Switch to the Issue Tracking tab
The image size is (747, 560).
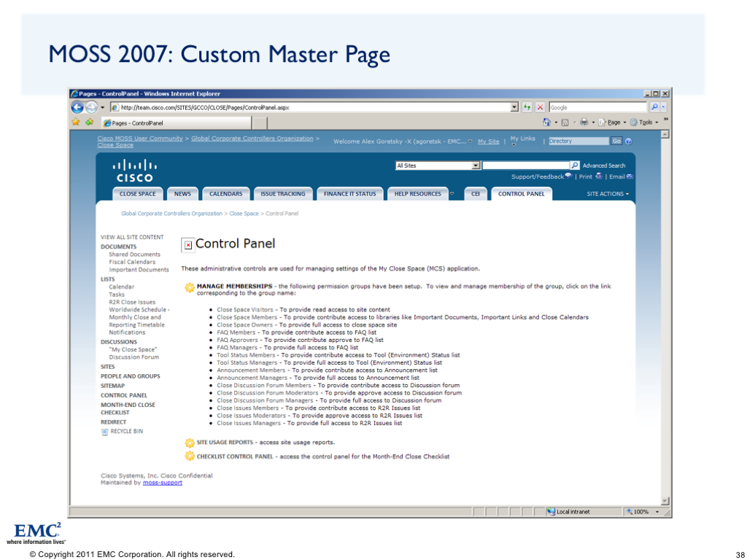283,194
